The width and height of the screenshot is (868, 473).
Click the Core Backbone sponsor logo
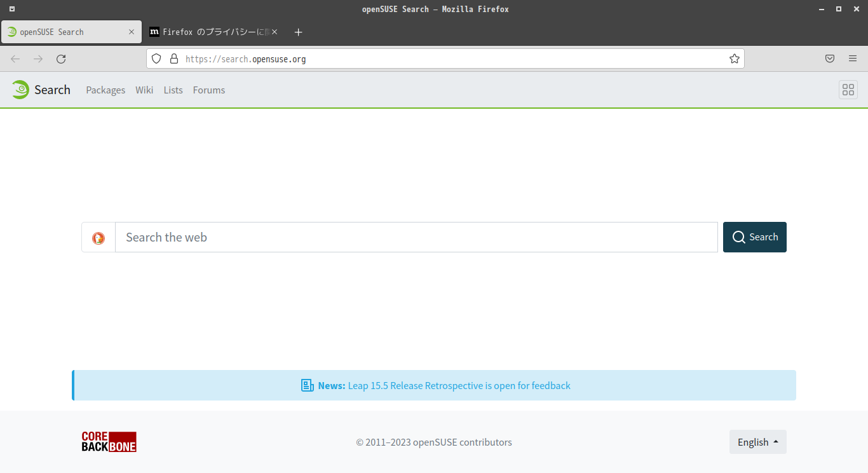click(x=109, y=442)
